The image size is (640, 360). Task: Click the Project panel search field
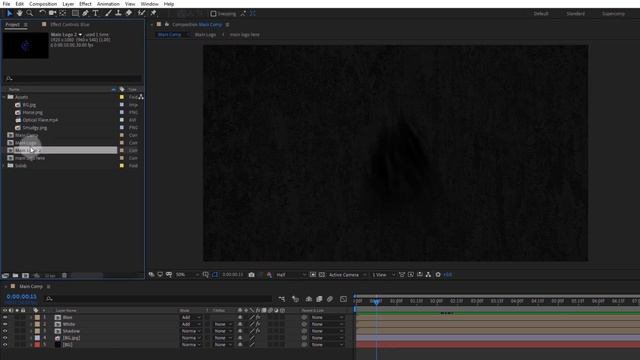[x=73, y=78]
